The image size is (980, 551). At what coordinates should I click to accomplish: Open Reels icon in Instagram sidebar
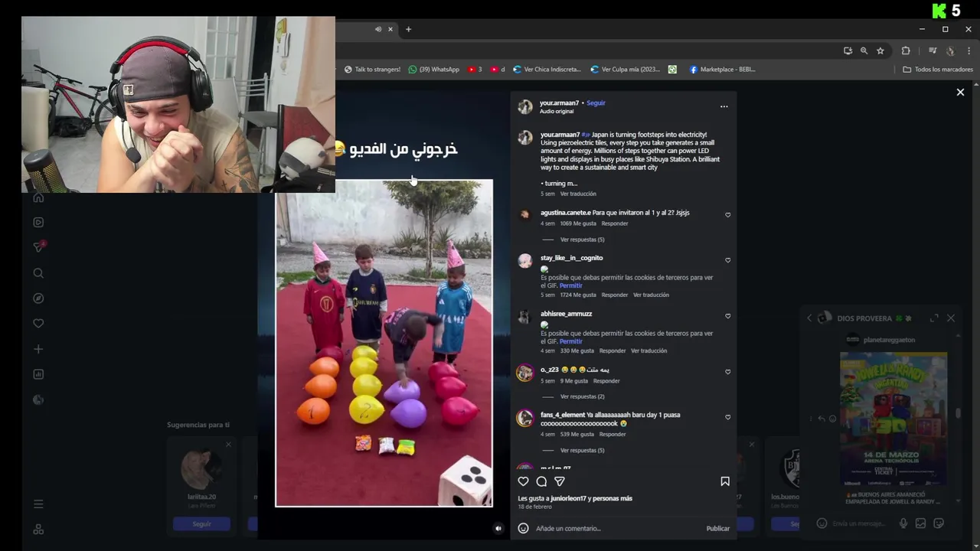(38, 222)
